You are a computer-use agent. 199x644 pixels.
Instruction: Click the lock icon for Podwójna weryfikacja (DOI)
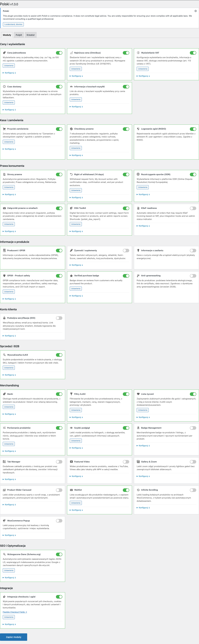coord(4,318)
